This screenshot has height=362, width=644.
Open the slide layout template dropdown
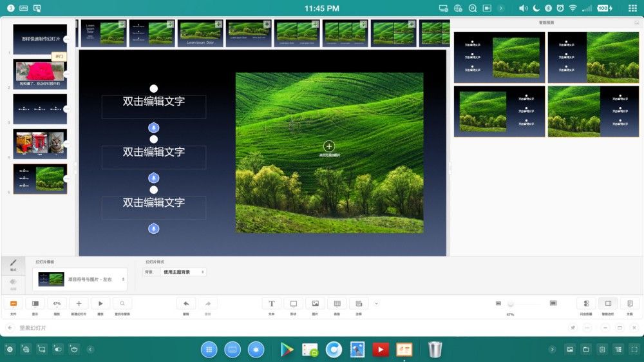tap(80, 280)
